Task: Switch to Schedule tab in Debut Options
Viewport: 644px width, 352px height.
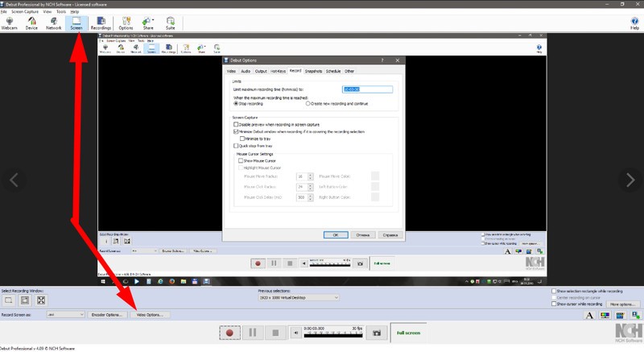Action: (x=333, y=71)
